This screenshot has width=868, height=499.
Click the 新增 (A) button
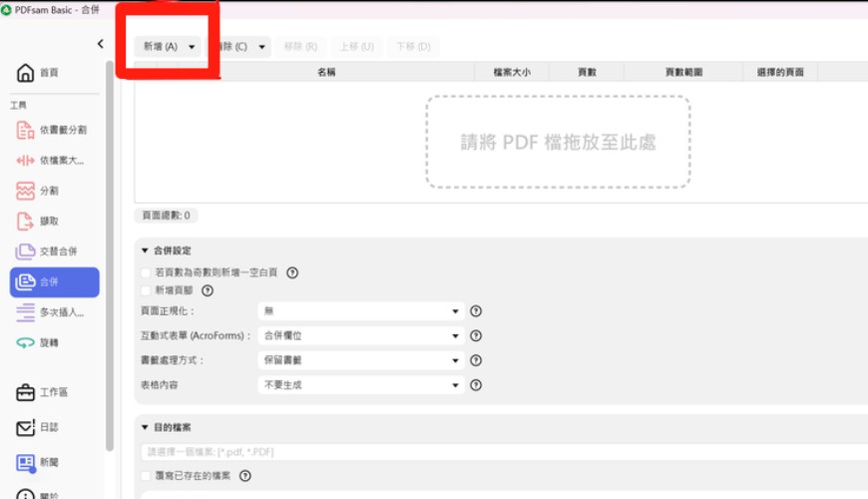[x=161, y=47]
